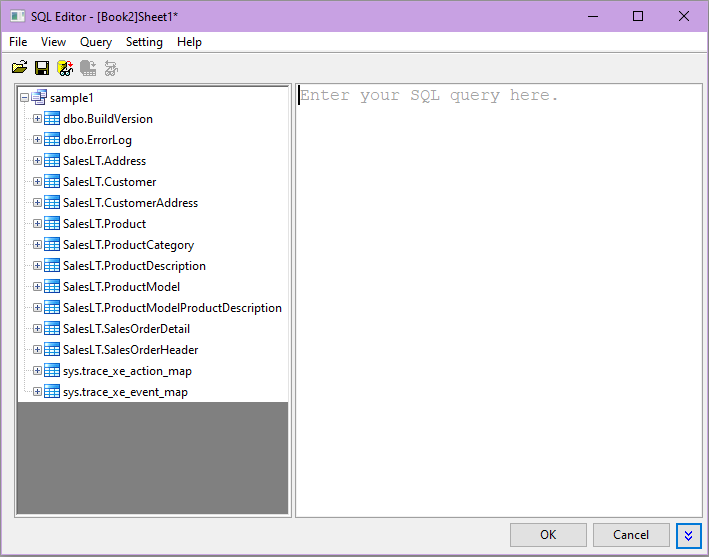Expand the SalesLT.Customer table columns

(37, 182)
